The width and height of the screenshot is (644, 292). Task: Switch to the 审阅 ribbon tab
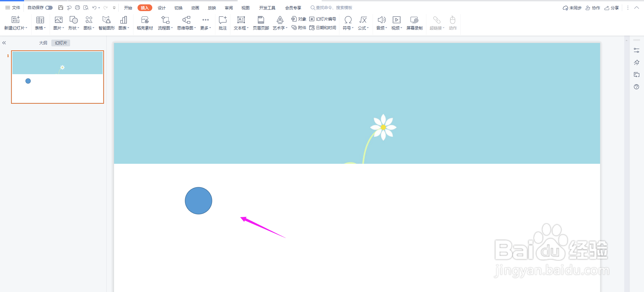(x=229, y=8)
